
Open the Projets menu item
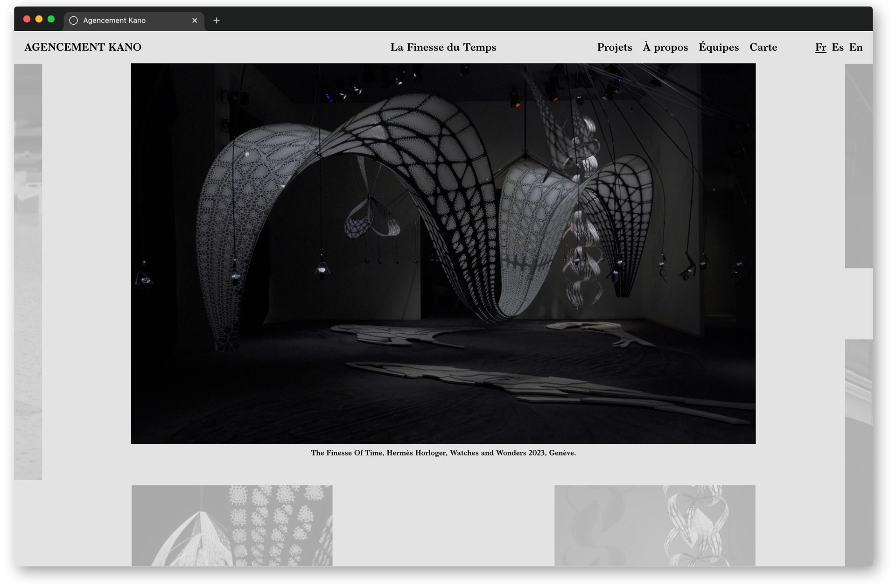coord(614,47)
